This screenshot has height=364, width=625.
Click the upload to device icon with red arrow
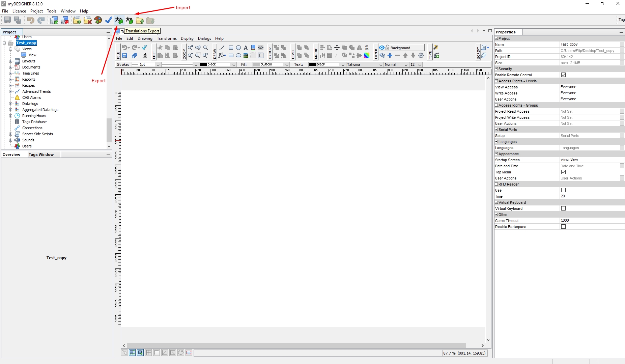pos(64,20)
